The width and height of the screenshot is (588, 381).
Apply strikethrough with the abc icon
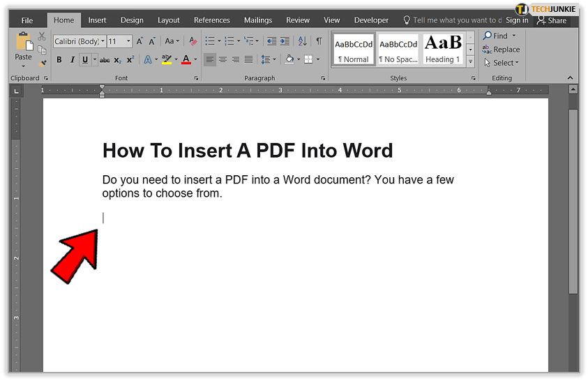tap(105, 61)
